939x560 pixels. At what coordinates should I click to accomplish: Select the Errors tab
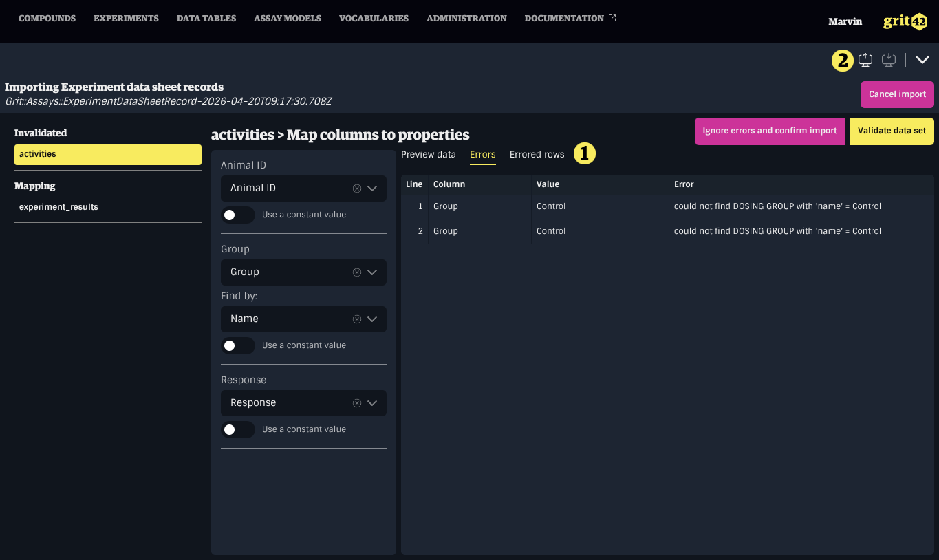pyautogui.click(x=483, y=155)
